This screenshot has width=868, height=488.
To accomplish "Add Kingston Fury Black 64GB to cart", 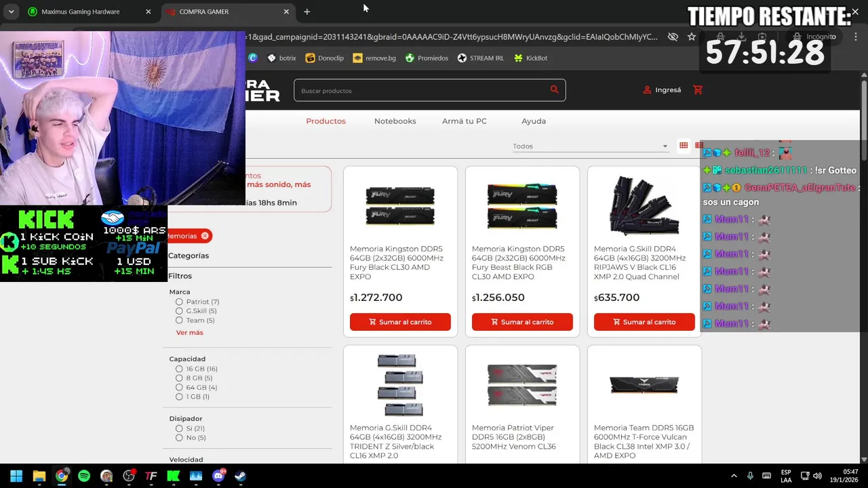I will [x=400, y=322].
